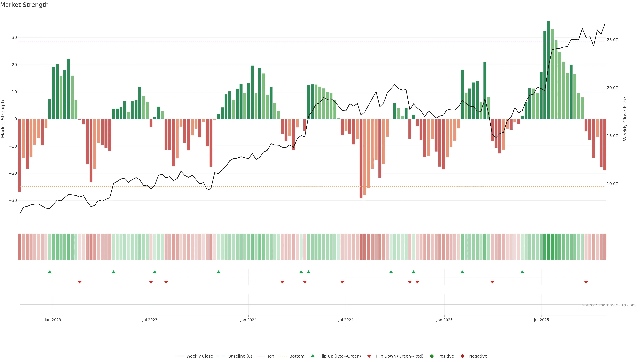Image resolution: width=644 pixels, height=362 pixels.
Task: Click the darkest green heat strip cell
Action: coord(549,247)
